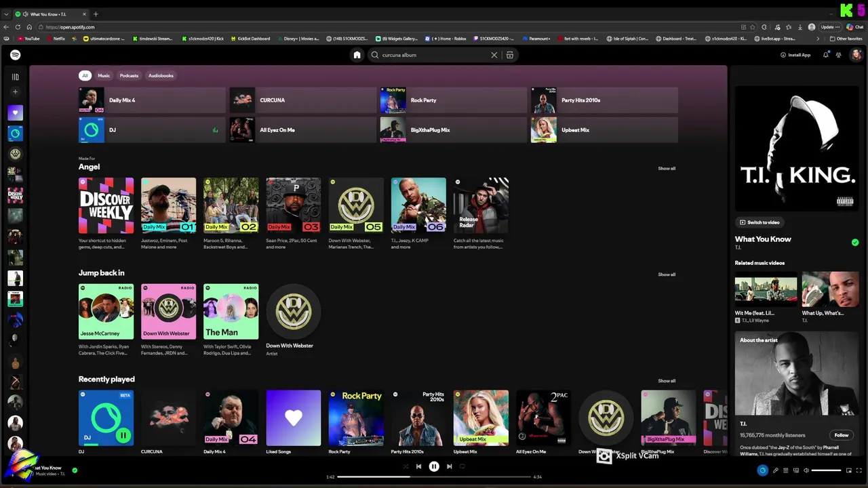Open CURCUNA shortcut tile
The image size is (868, 488).
(x=303, y=100)
